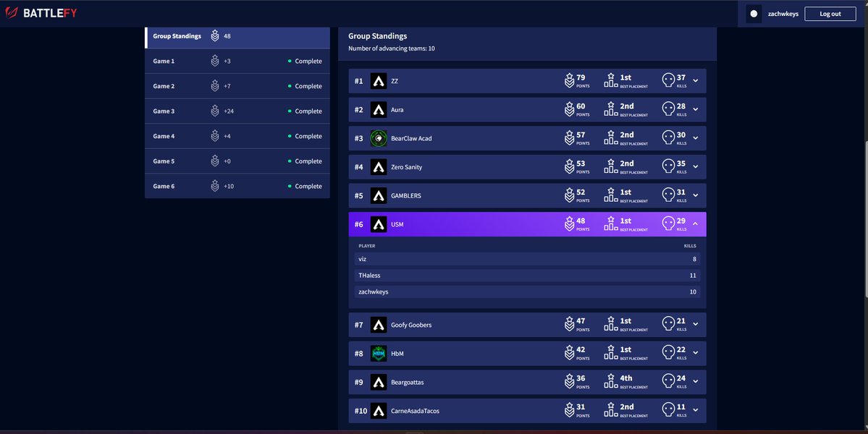Click the Battlefy logo
Image resolution: width=868 pixels, height=434 pixels.
(41, 13)
